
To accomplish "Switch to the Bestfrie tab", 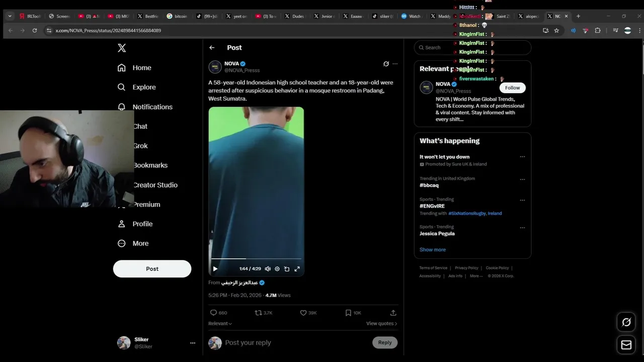I will pyautogui.click(x=148, y=16).
